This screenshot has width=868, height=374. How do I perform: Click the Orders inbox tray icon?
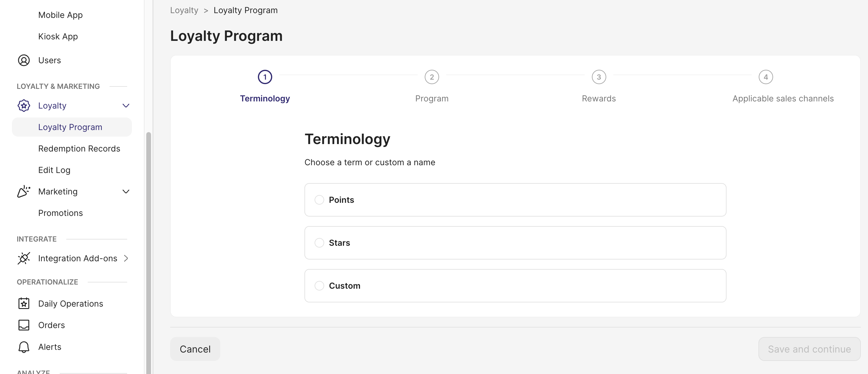[x=24, y=325]
